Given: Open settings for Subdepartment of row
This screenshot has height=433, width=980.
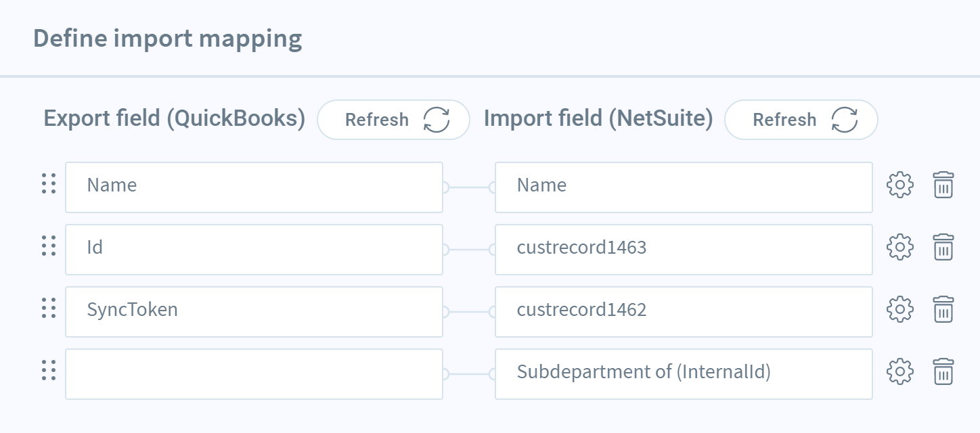Looking at the screenshot, I should tap(900, 371).
